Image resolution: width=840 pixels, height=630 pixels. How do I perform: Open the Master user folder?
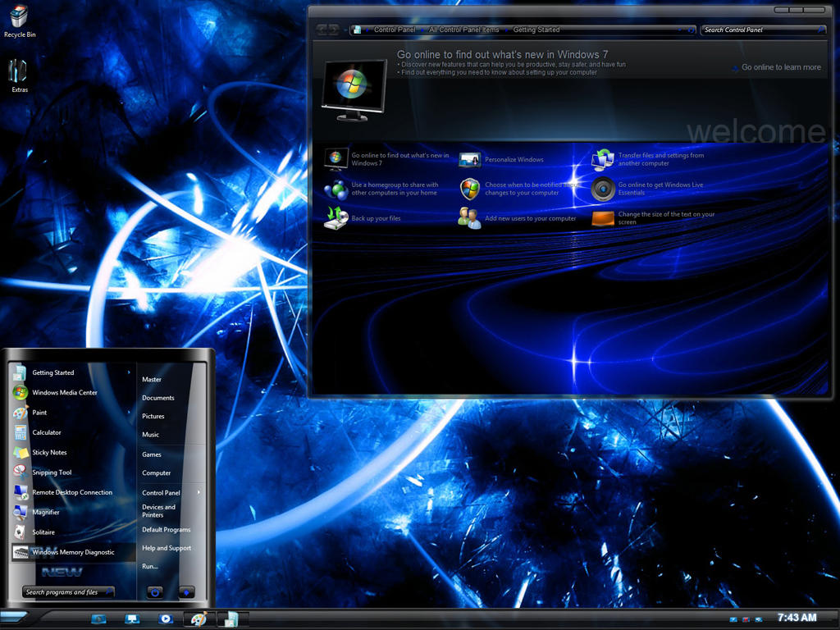tap(152, 379)
